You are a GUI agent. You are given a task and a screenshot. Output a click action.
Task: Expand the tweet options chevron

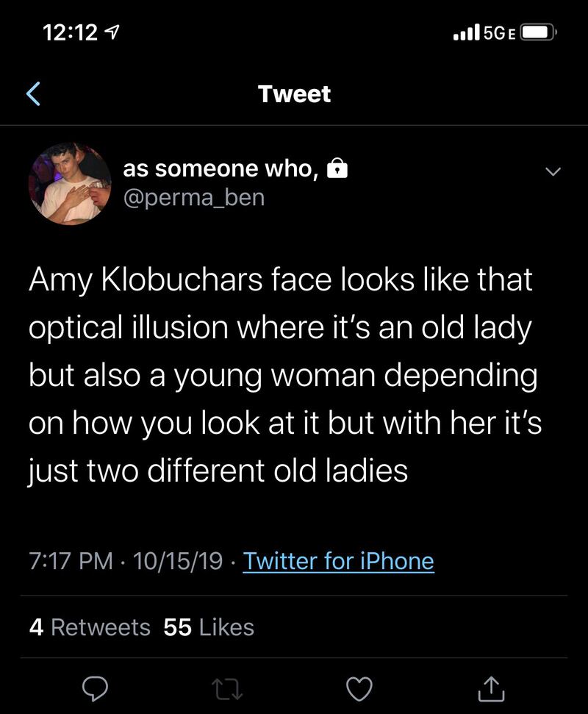[552, 171]
